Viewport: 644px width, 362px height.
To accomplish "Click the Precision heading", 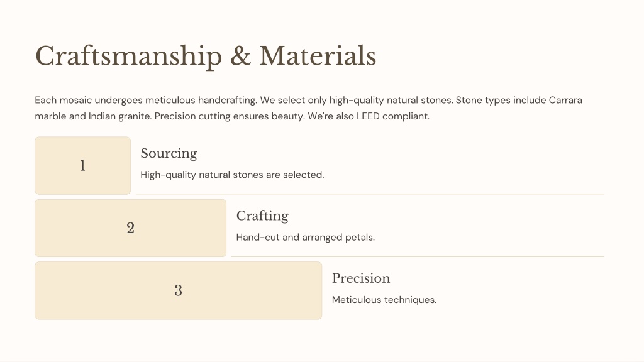I will click(x=361, y=278).
